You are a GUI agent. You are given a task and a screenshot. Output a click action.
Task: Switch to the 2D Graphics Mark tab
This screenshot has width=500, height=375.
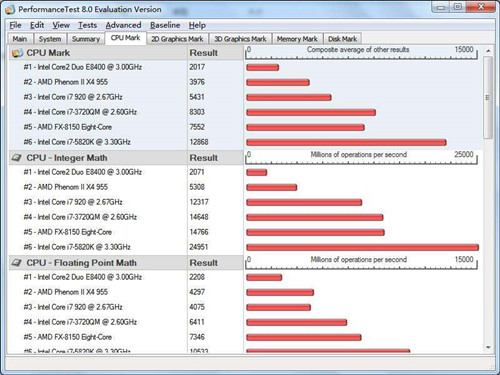coord(177,39)
